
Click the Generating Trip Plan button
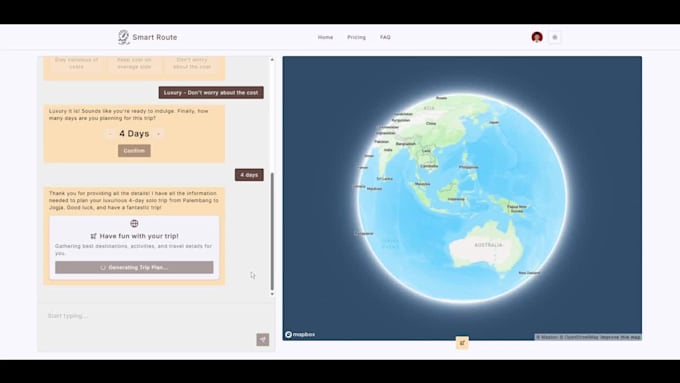point(134,267)
